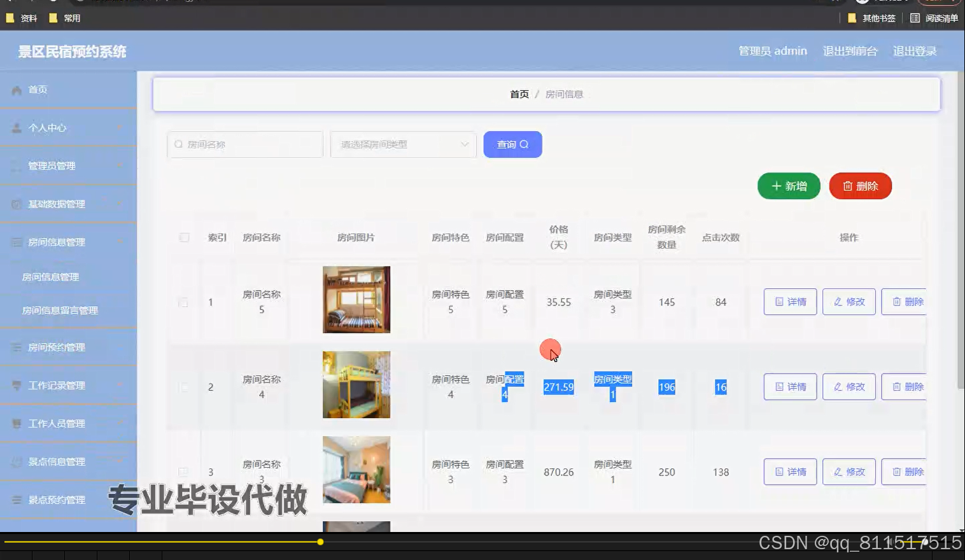
Task: Click the icon beside 房间预约管理
Action: pyautogui.click(x=17, y=347)
